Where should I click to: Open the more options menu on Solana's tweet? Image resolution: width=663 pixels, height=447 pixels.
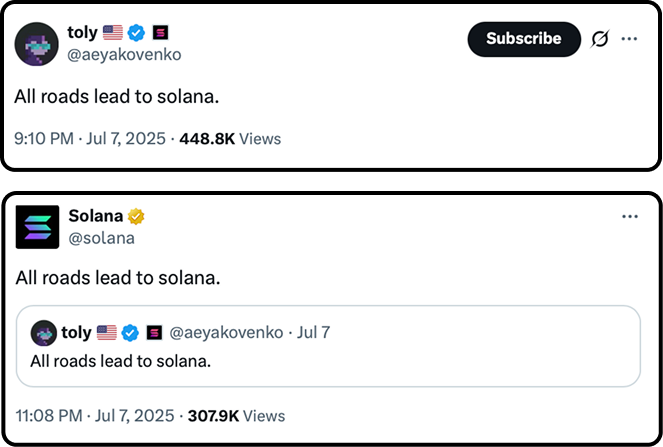point(630,216)
